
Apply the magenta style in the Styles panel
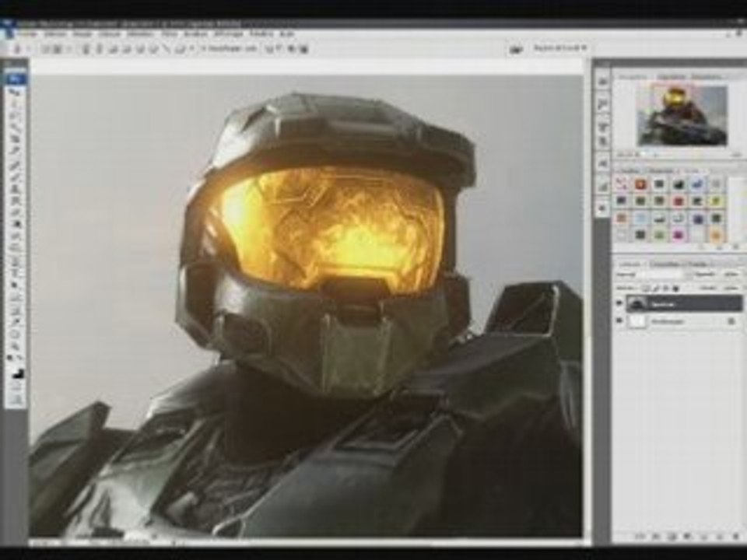(678, 235)
